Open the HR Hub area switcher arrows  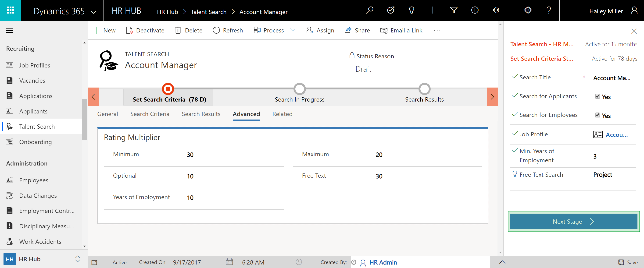click(x=78, y=259)
